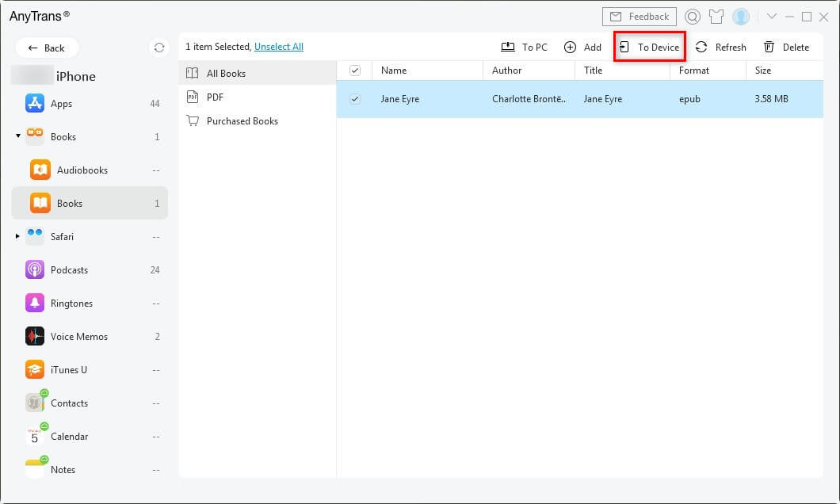Open the title bar dropdown chevron

click(772, 17)
